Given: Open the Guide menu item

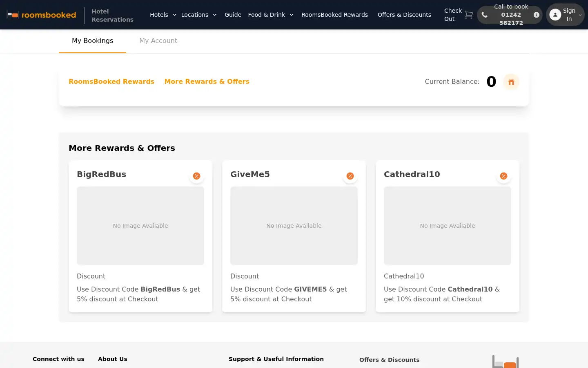Looking at the screenshot, I should pyautogui.click(x=233, y=15).
